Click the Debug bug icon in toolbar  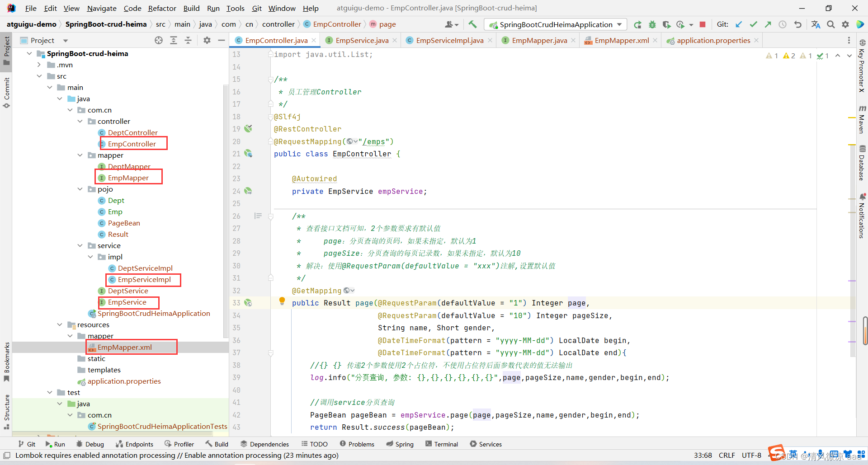(x=652, y=24)
